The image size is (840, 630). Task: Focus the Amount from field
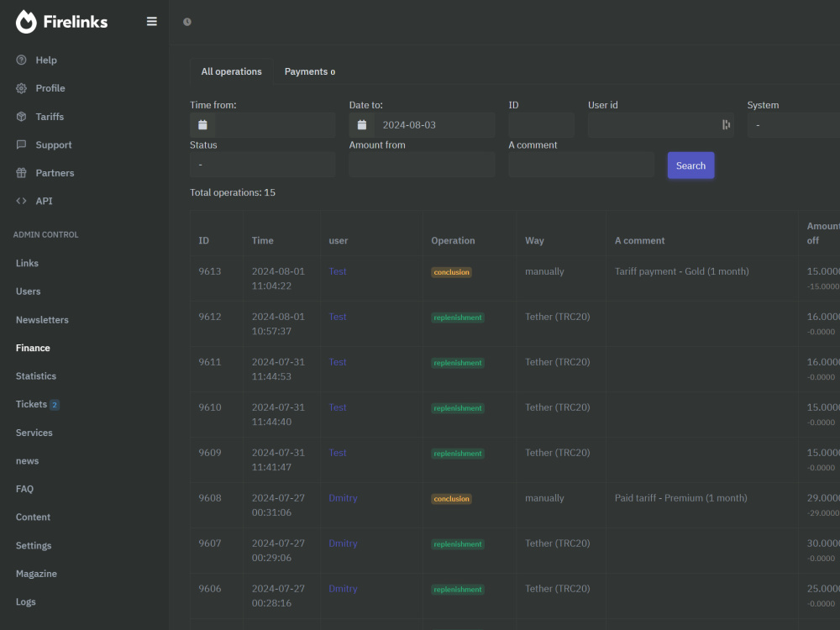422,165
